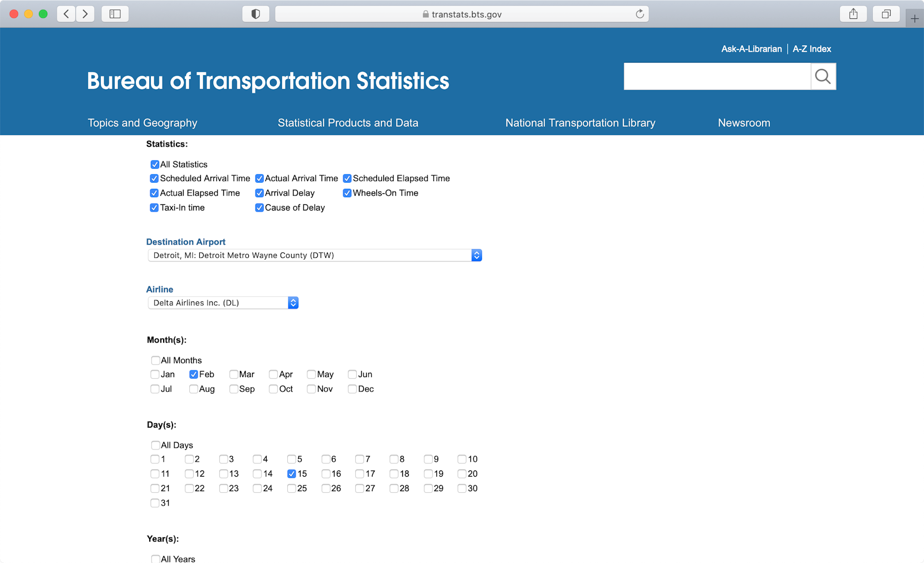Click the address bar showing transtats.bts.gov

click(x=462, y=14)
